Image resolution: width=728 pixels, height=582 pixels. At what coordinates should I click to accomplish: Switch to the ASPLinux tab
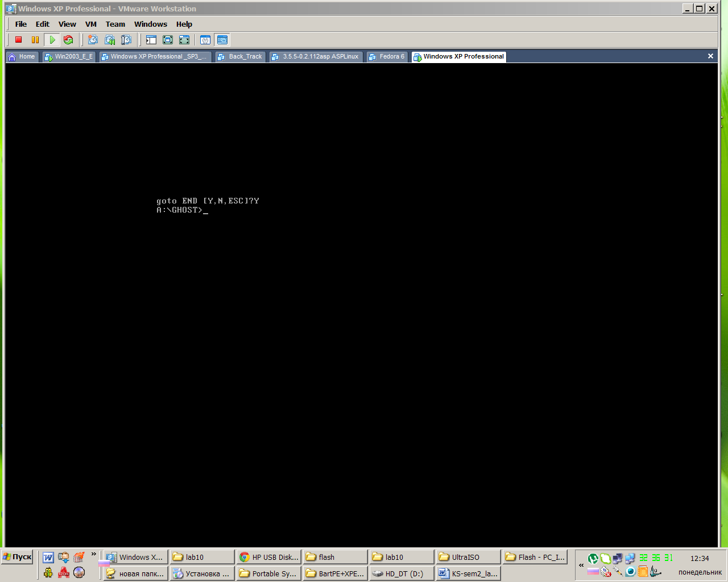(x=316, y=57)
